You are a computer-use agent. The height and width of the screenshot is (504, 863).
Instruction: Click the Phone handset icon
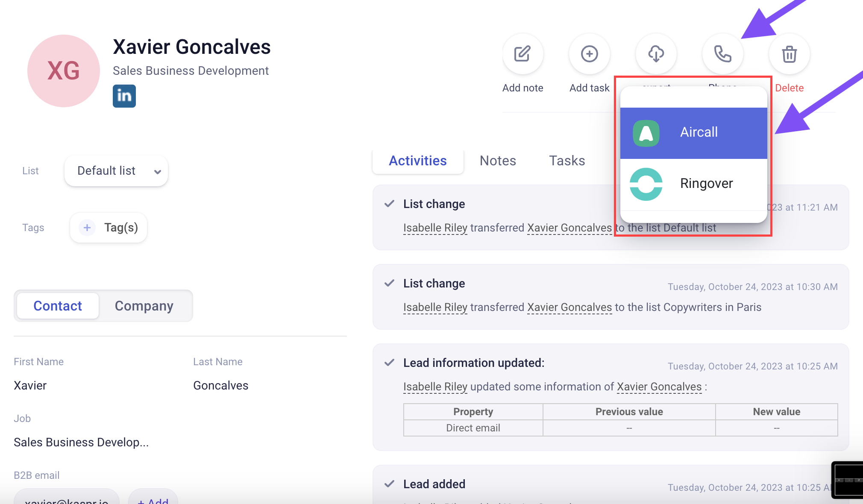pos(723,54)
